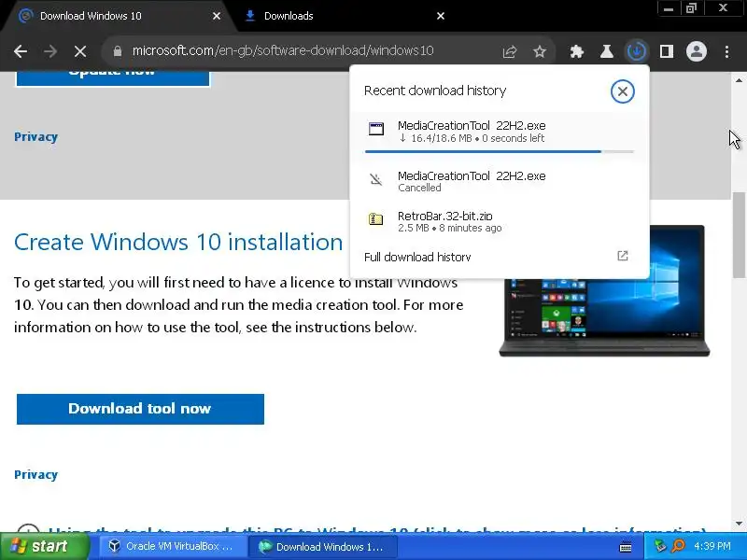Close the Download Windows 10 tab
This screenshot has width=747, height=560.
click(217, 16)
